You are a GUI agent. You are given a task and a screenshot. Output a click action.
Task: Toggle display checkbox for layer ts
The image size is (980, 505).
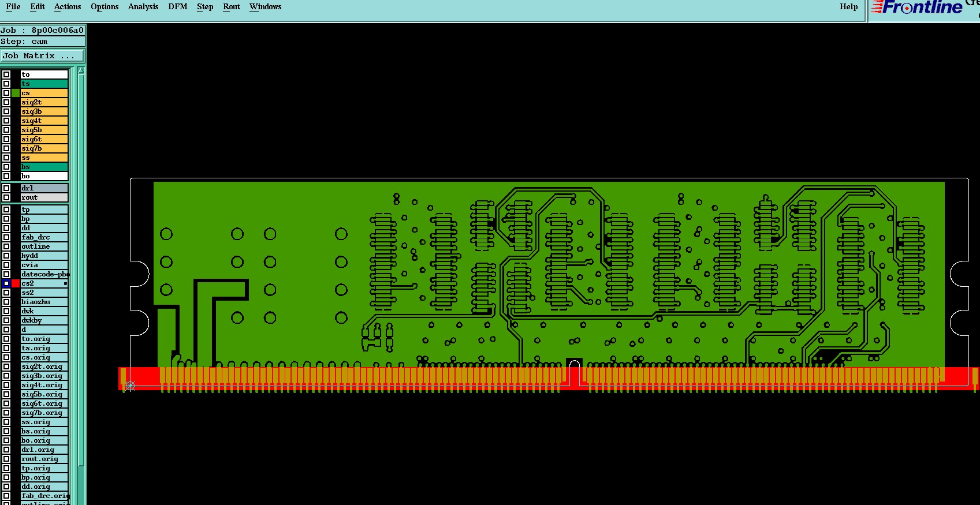(6, 84)
